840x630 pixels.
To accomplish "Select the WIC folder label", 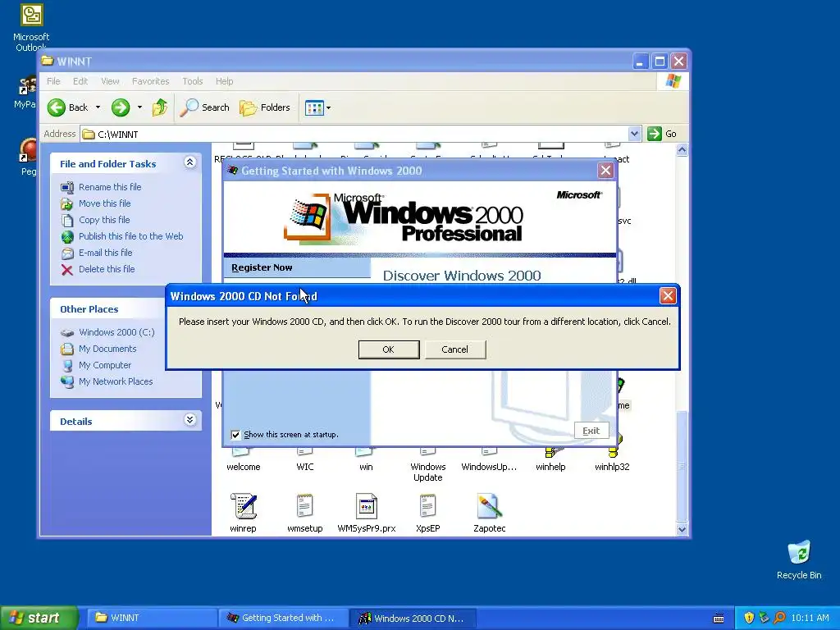I will 305,467.
